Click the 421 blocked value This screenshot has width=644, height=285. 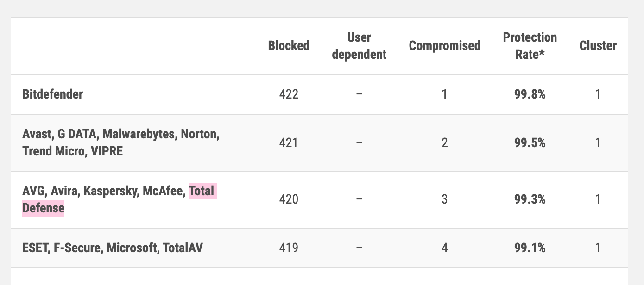(289, 142)
